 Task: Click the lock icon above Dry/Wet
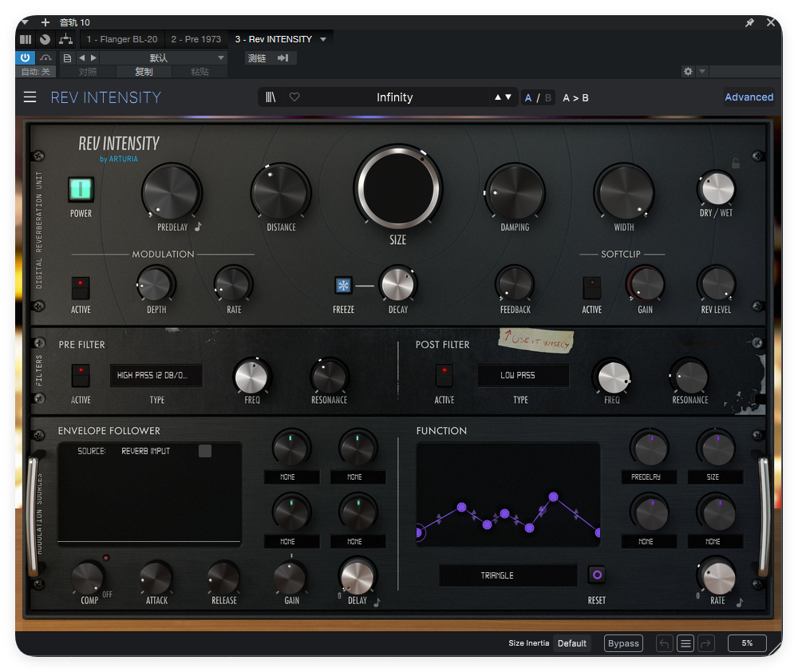pyautogui.click(x=736, y=163)
